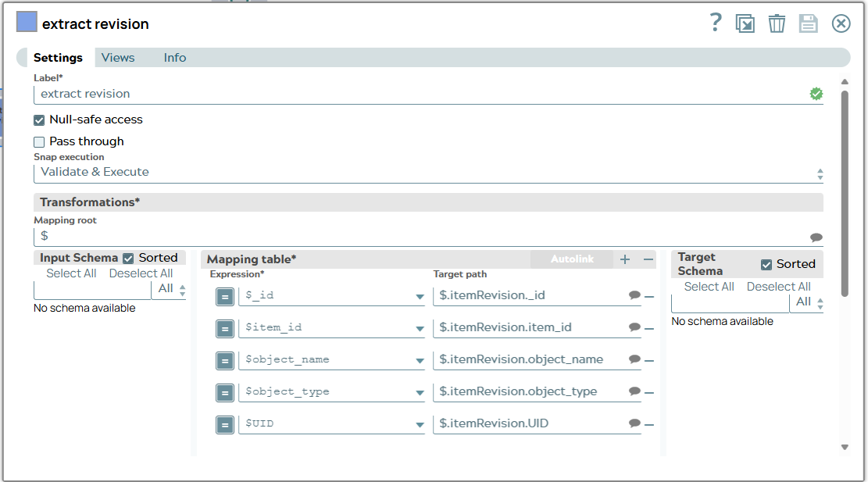Click Deselect All under Input Schema
This screenshot has width=868, height=482.
[x=141, y=273]
